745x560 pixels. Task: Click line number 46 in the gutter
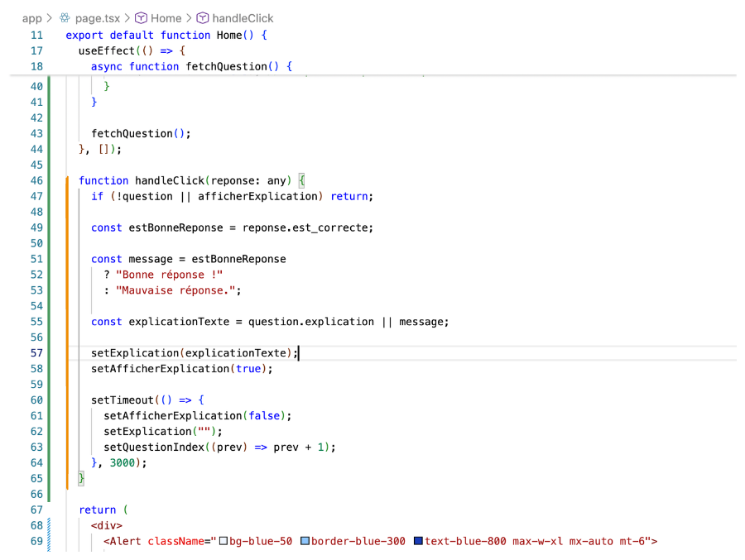pyautogui.click(x=36, y=180)
